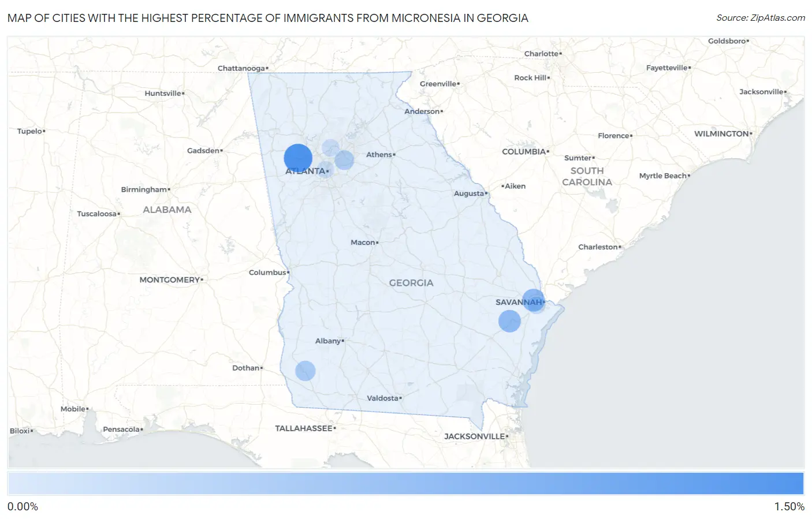Click the Fayetteville city label
The image size is (812, 519).
point(666,68)
